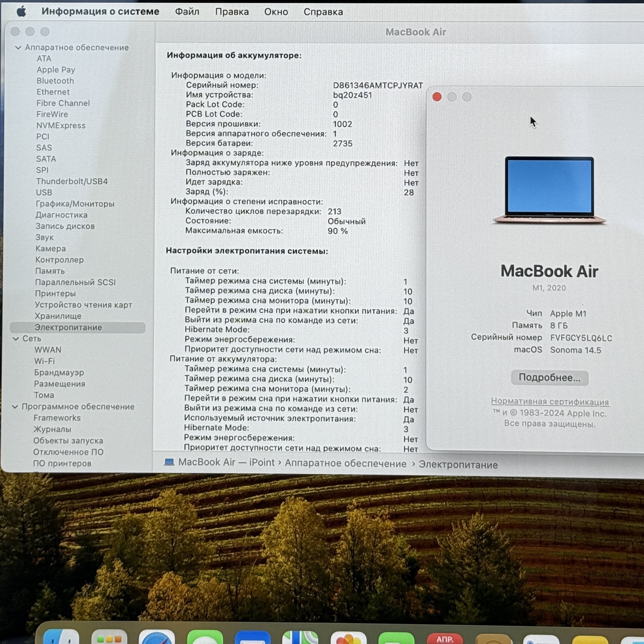This screenshot has height=644, width=644.
Task: Select Звук in the sidebar
Action: click(x=45, y=237)
